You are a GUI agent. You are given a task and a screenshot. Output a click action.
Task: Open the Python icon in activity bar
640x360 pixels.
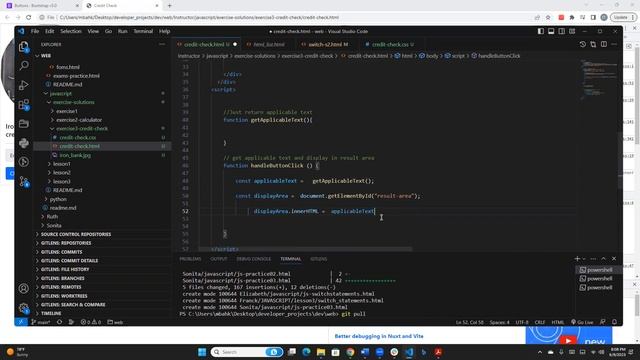point(24,143)
